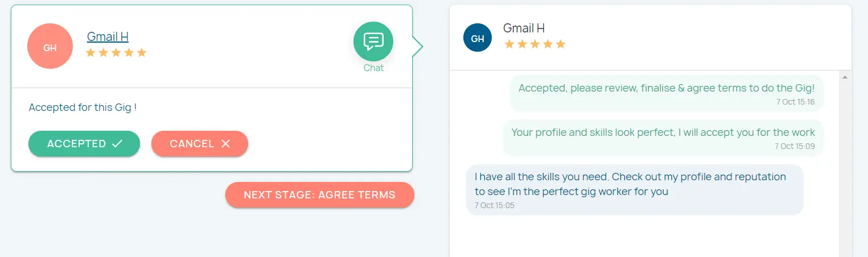Proceed to Next Stage: Agree Terms
The width and height of the screenshot is (868, 257).
(x=319, y=195)
